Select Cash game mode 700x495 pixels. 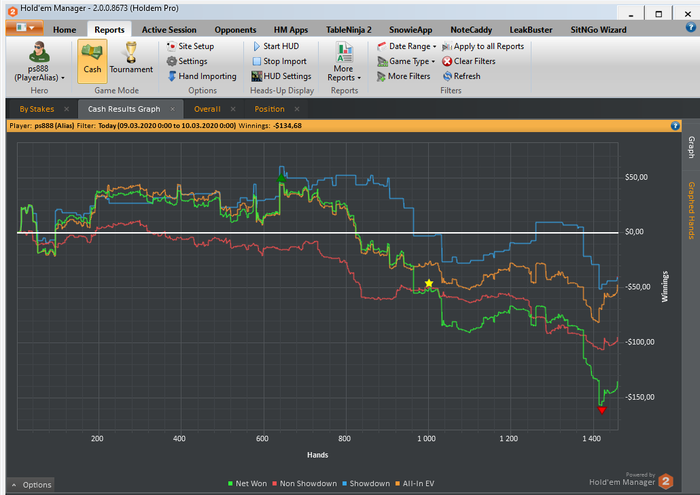point(92,61)
